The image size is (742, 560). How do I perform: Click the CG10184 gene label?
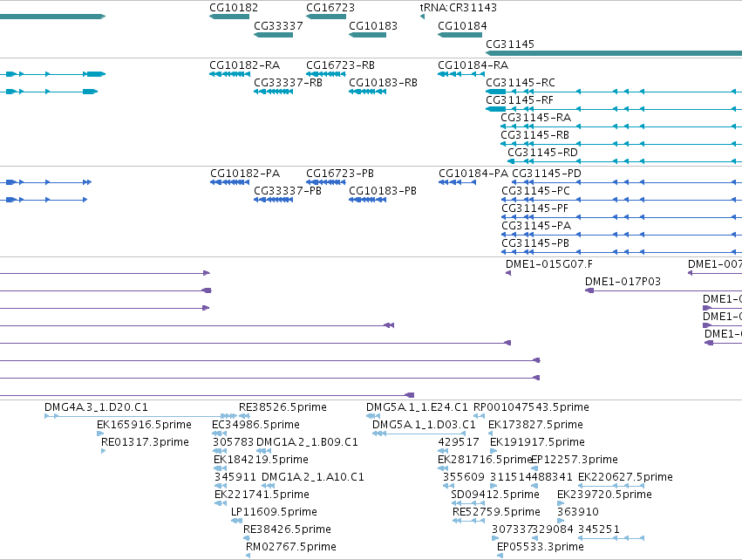(x=462, y=26)
